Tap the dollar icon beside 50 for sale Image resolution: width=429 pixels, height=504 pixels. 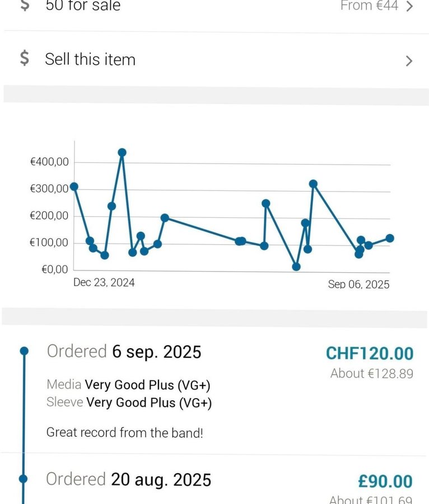coord(24,6)
